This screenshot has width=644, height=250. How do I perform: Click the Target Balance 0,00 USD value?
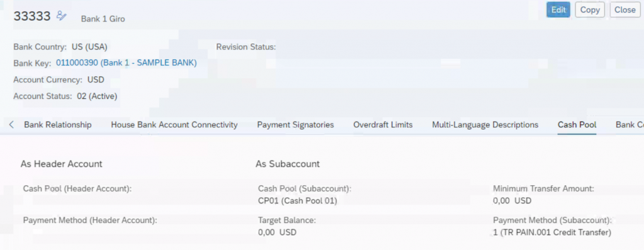pos(277,232)
